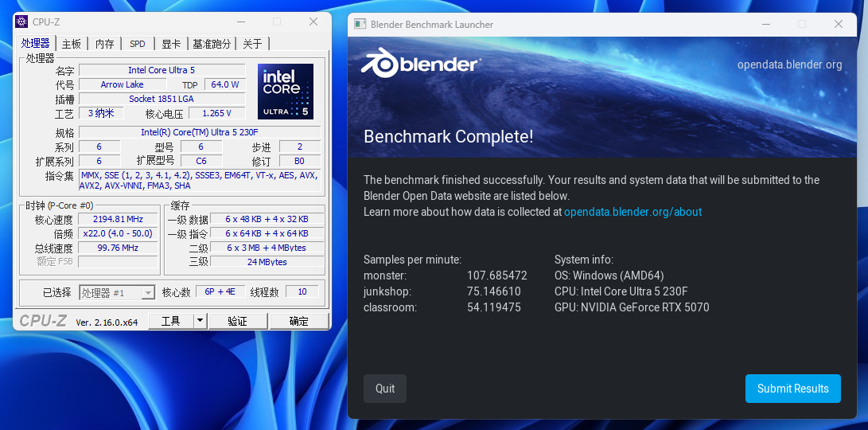
Task: Click the 步进 value 2
Action: pos(299,147)
